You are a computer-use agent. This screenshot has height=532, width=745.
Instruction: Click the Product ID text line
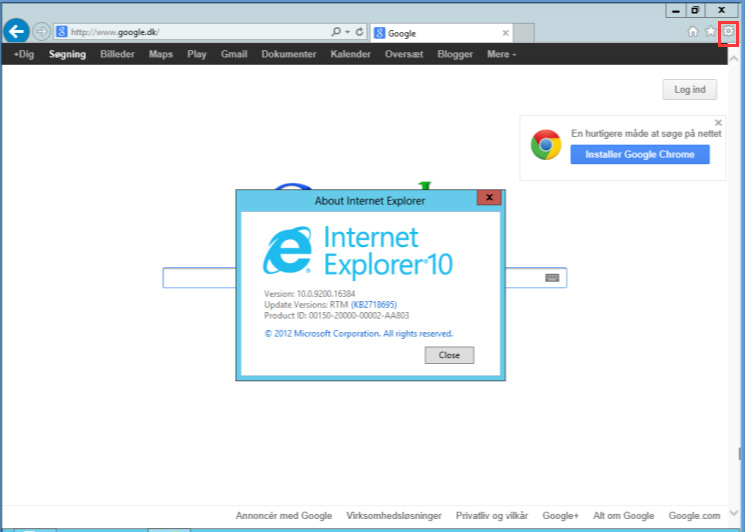336,315
